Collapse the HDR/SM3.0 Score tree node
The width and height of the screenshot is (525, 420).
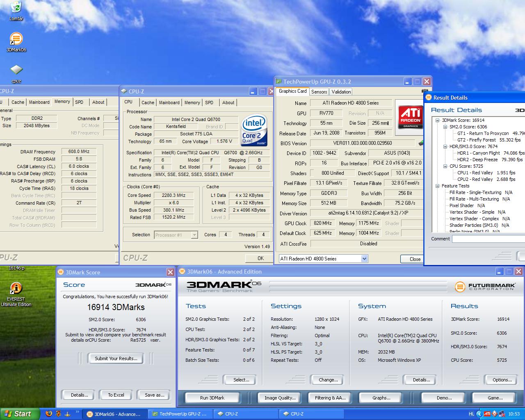pos(445,146)
